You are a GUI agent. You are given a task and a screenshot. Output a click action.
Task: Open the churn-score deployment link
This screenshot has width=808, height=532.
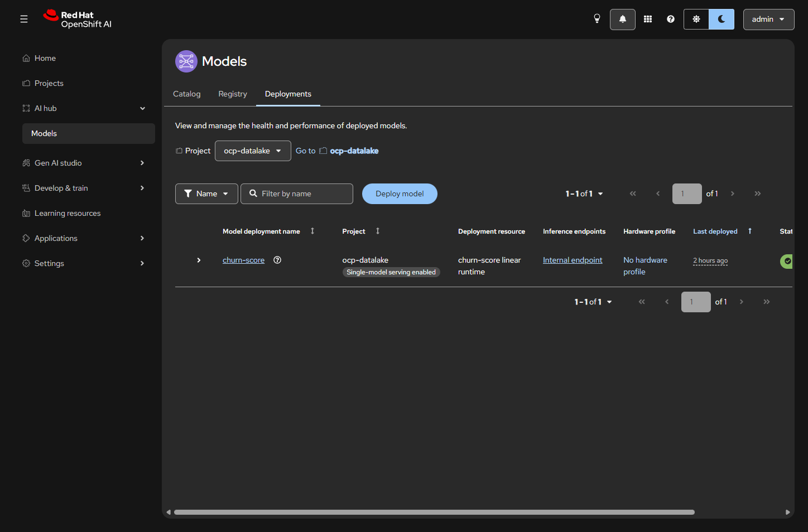pyautogui.click(x=243, y=260)
